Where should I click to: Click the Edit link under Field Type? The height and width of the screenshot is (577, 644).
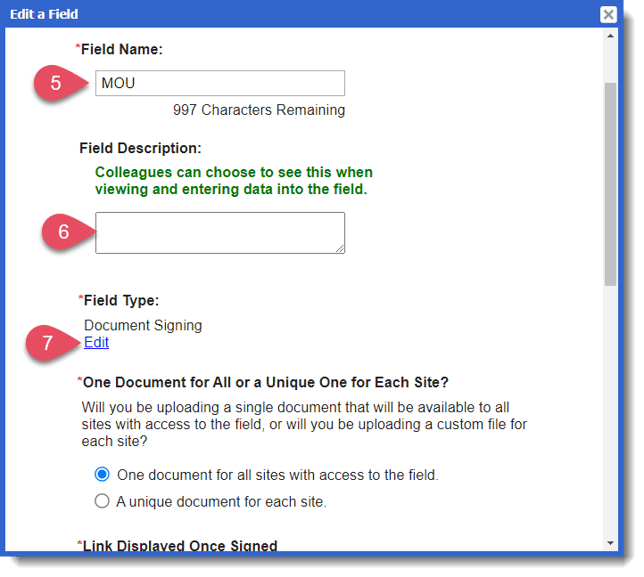click(x=96, y=342)
